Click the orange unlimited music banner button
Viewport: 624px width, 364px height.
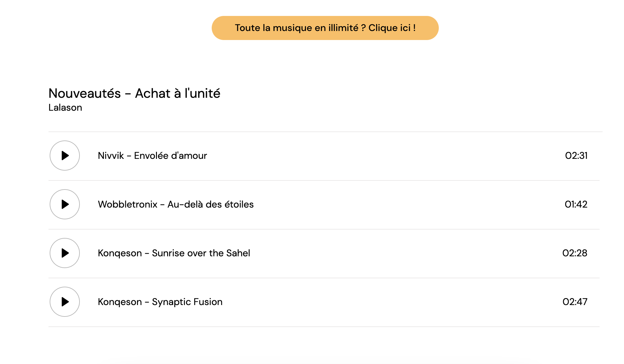[325, 28]
